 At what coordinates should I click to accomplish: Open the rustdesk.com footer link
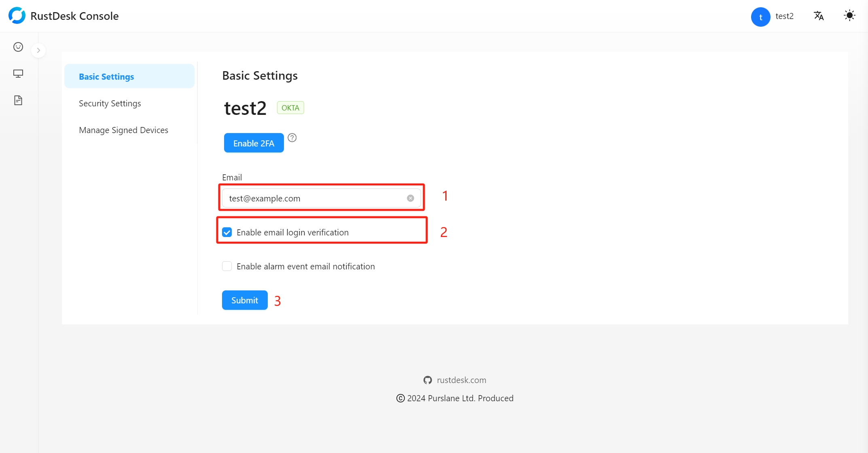point(461,380)
